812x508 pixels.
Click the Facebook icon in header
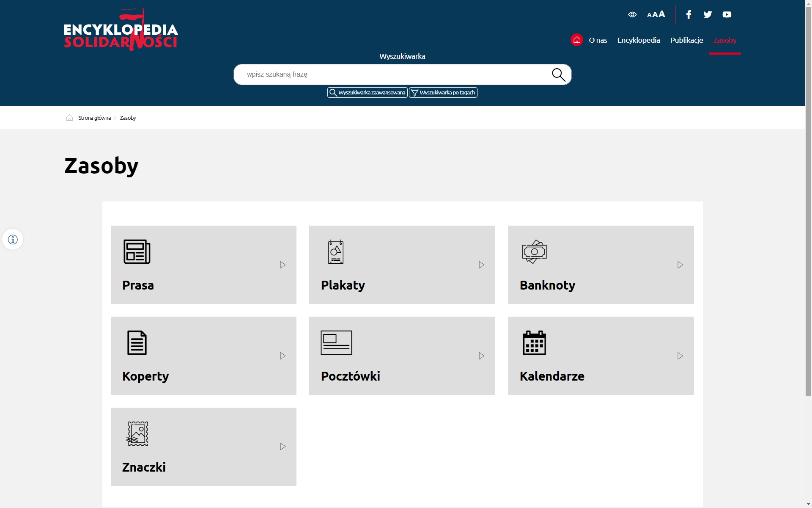[x=689, y=15]
